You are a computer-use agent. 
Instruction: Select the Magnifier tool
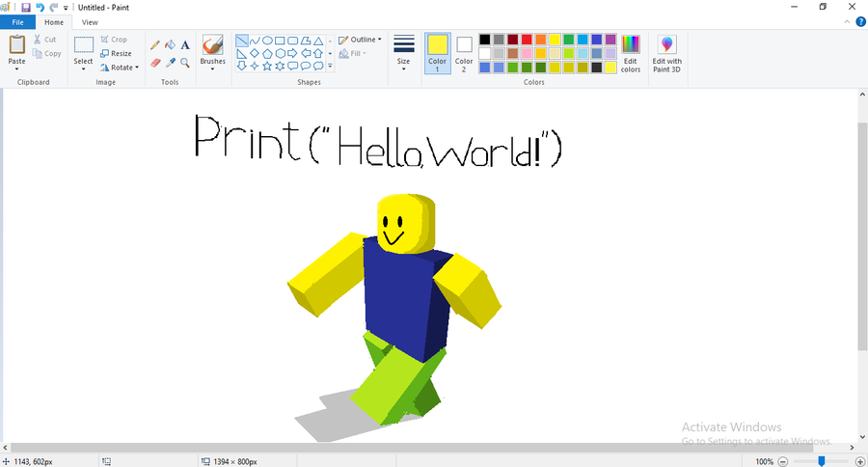tap(185, 63)
